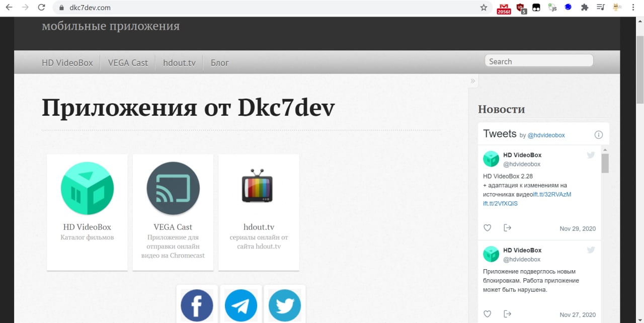Open hdout.tv in the navigation menu

pyautogui.click(x=179, y=63)
